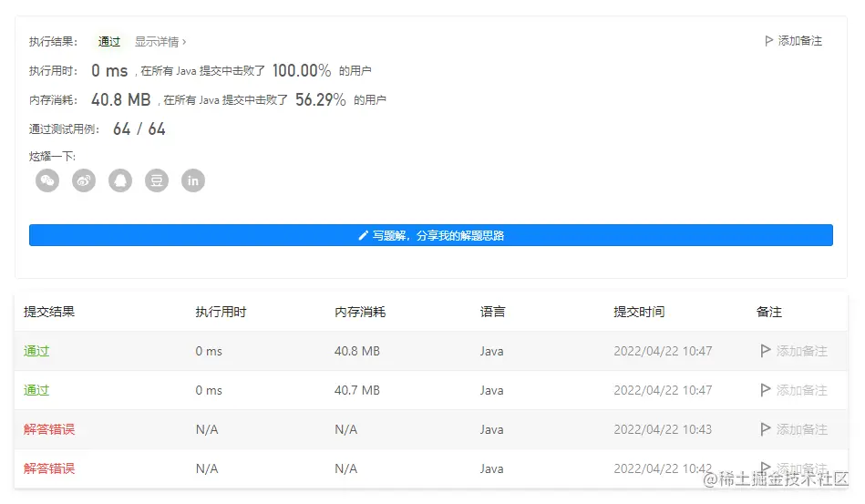Expand 显示详情 result details
This screenshot has width=865, height=504.
[x=160, y=42]
